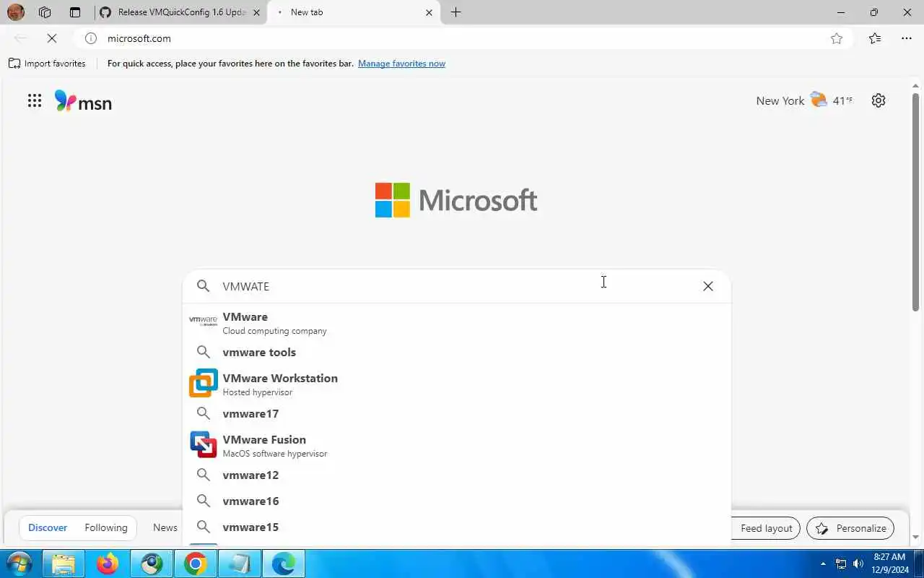Click the scrollbar down arrow
924x578 pixels.
click(x=916, y=537)
